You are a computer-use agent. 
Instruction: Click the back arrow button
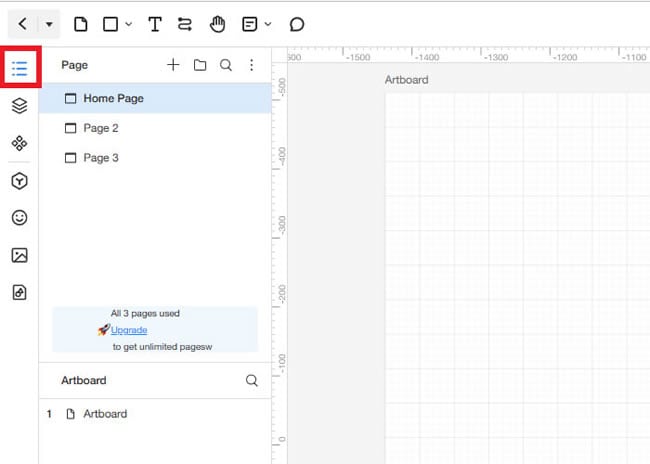tap(23, 24)
